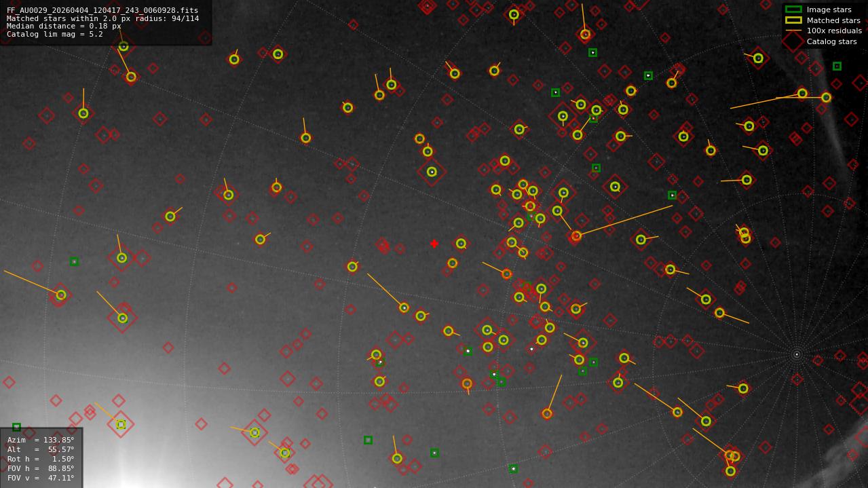Viewport: 868px width, 488px height.
Task: Click the orange 100x residuals legend line
Action: 793,31
